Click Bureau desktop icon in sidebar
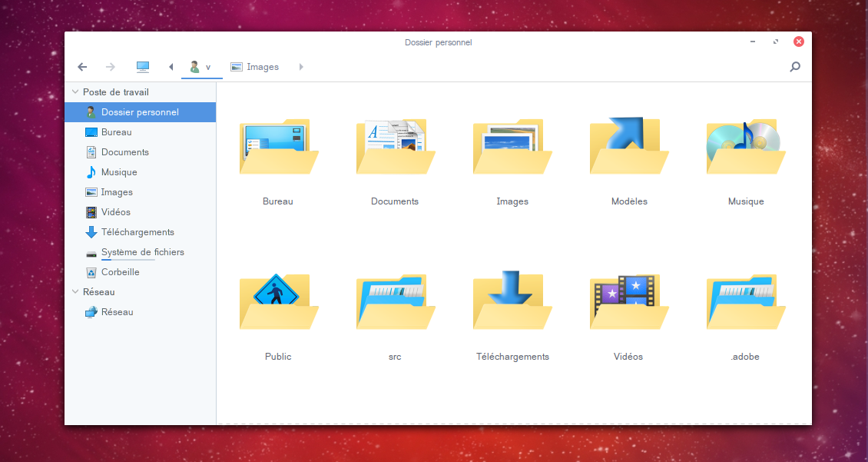Viewport: 868px width, 462px height. click(91, 132)
